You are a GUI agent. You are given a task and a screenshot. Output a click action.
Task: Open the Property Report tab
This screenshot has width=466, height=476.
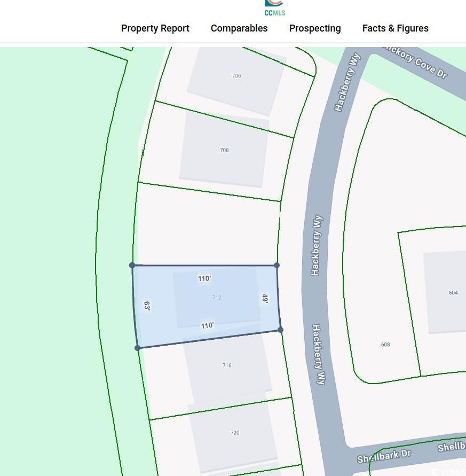[155, 28]
